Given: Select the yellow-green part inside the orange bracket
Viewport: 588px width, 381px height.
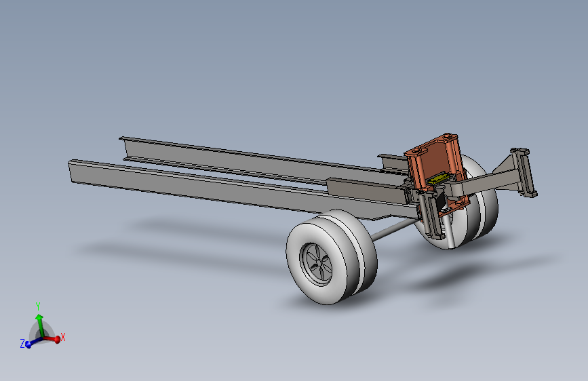Looking at the screenshot, I should click(437, 179).
